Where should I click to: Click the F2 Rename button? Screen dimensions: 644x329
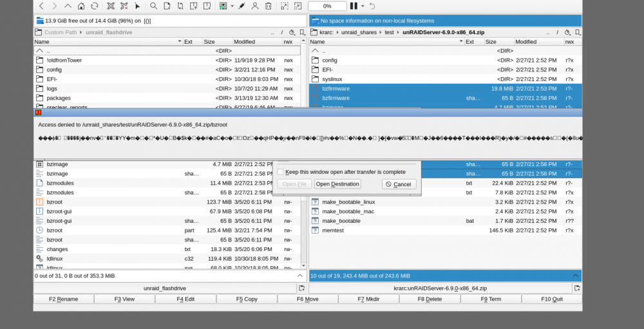[x=64, y=299]
